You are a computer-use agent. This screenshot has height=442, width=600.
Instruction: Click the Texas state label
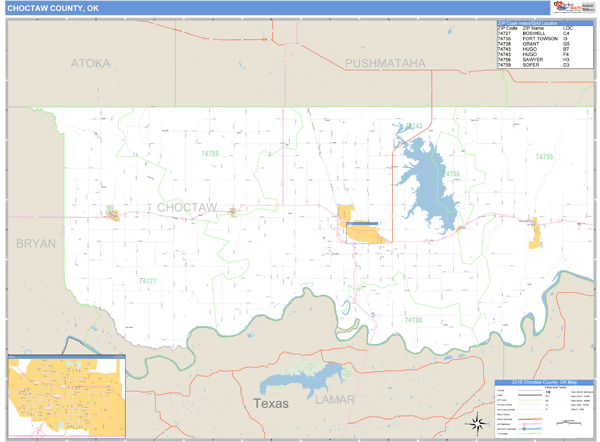[269, 404]
